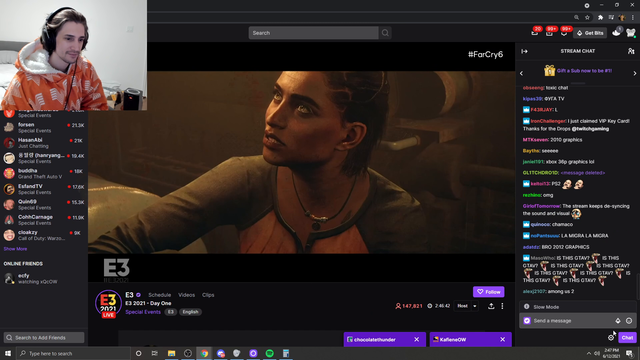Go to previous chat leaderboard banner
Screen dimensions: 640x360
[521, 73]
